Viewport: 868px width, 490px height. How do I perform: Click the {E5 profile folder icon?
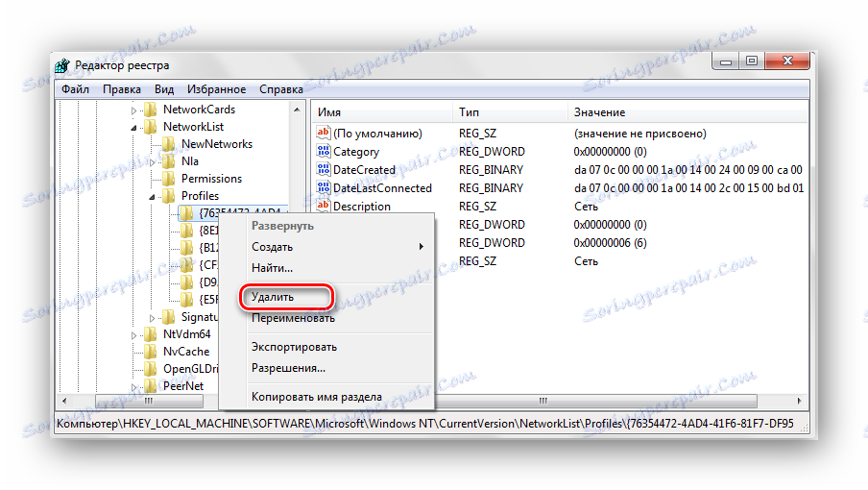point(186,300)
